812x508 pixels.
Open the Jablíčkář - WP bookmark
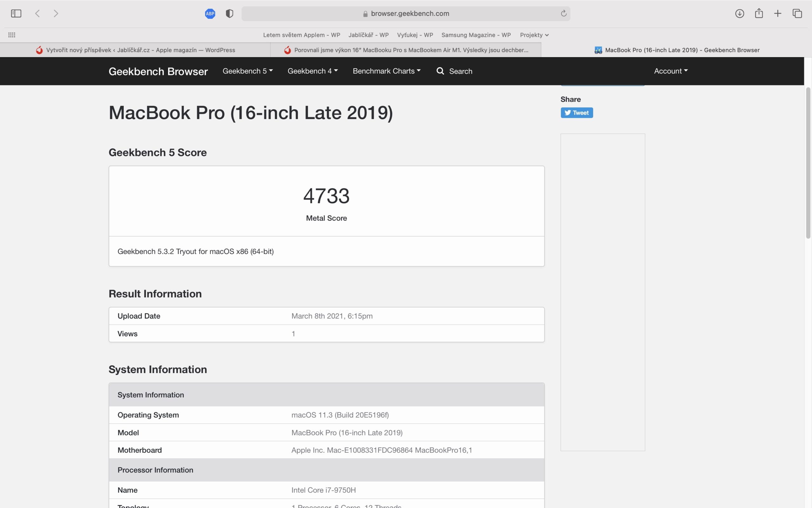[369, 35]
